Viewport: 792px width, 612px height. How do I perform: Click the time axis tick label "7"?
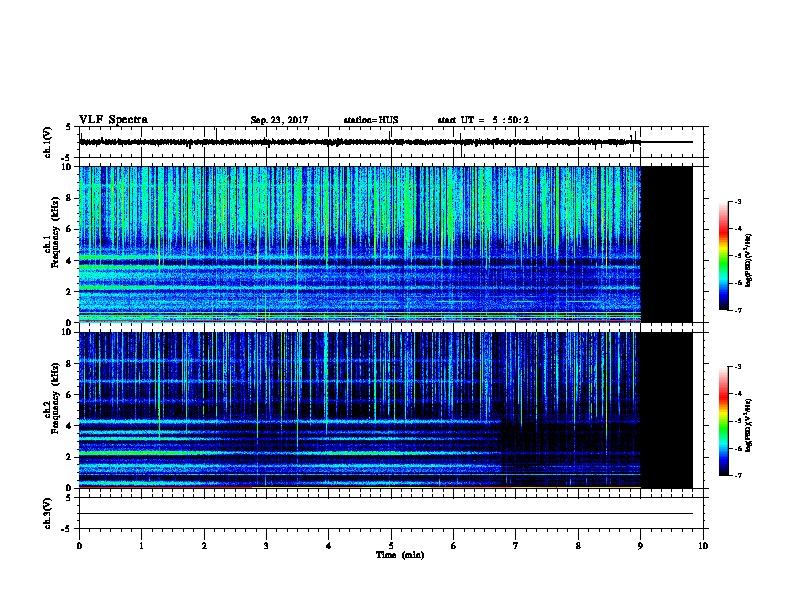516,546
